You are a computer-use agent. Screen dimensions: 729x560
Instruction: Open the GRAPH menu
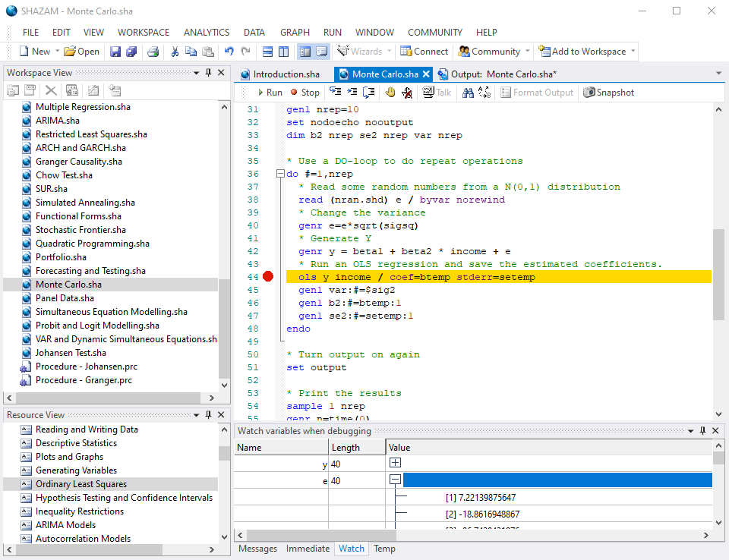pos(295,33)
